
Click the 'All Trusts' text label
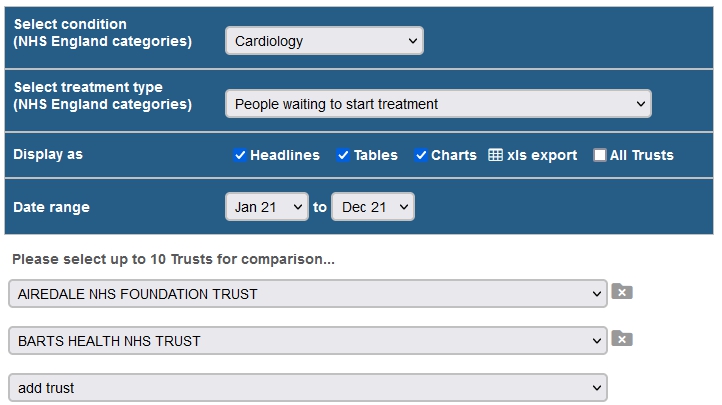coord(641,155)
